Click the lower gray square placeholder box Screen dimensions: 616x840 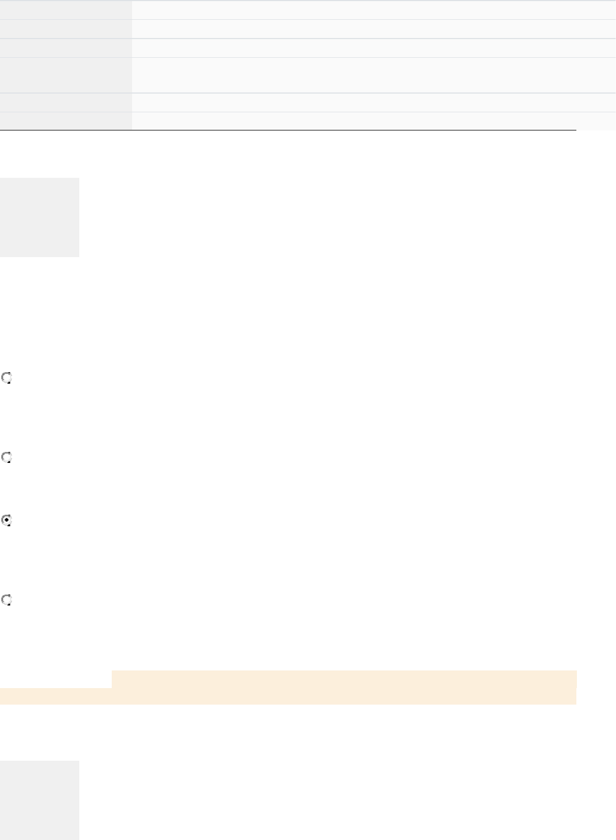tap(40, 800)
